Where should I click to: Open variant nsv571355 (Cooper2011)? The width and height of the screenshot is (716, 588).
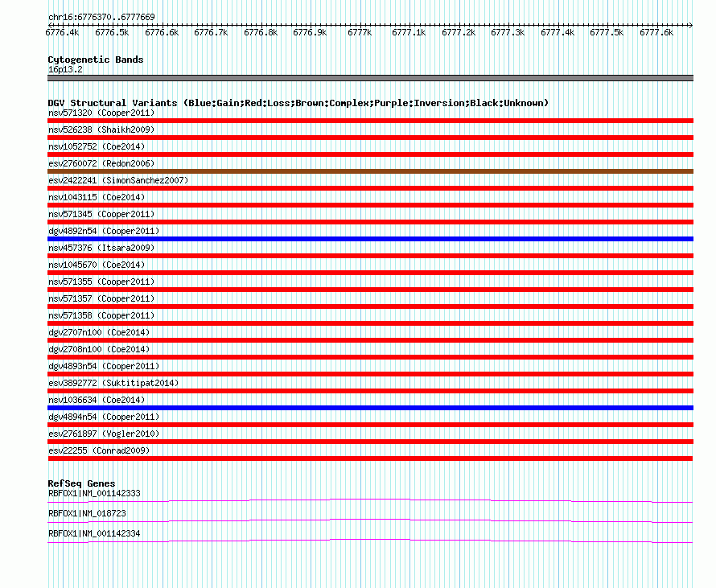tap(101, 282)
